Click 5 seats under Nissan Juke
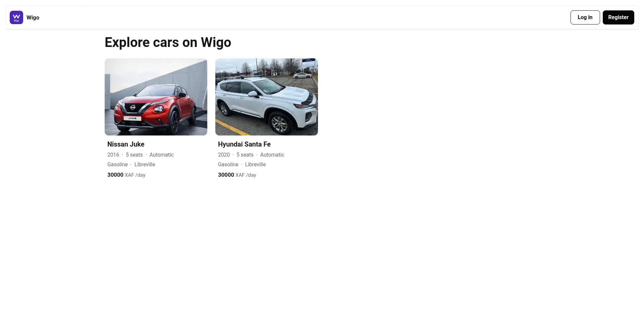 click(134, 155)
